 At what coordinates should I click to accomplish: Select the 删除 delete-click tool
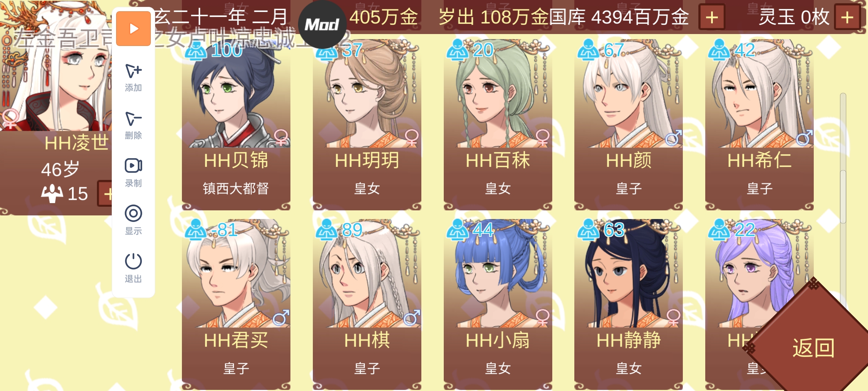[x=133, y=125]
